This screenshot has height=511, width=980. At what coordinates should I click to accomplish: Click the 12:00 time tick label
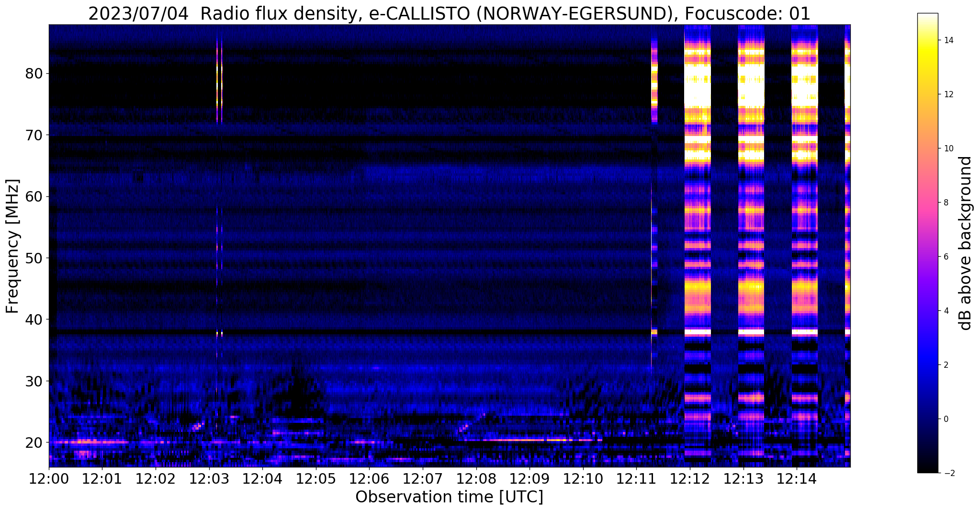coord(49,478)
